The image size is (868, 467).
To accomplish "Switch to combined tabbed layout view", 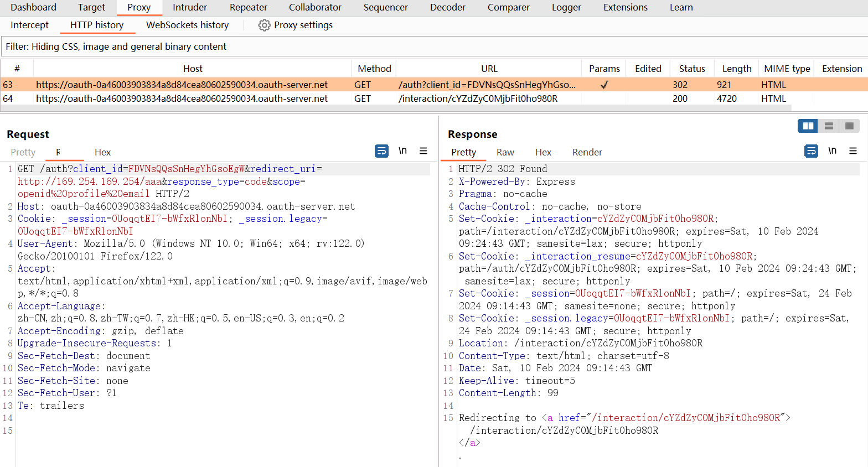I will point(849,126).
